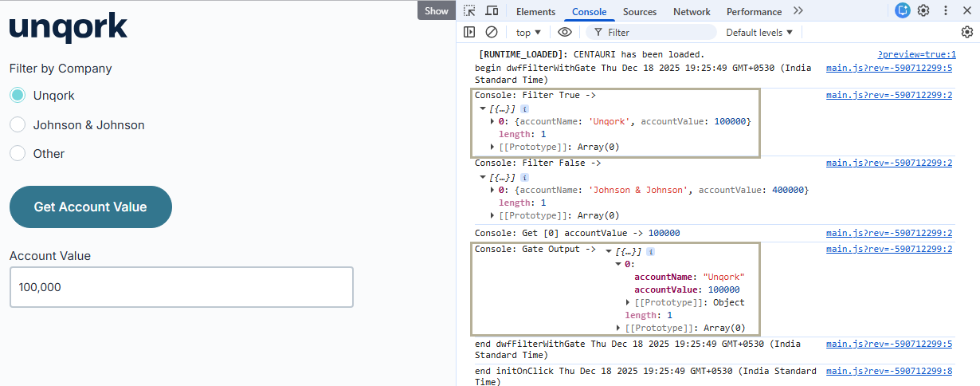The image size is (980, 386).
Task: Open main.js link on Filter True row
Action: (889, 95)
